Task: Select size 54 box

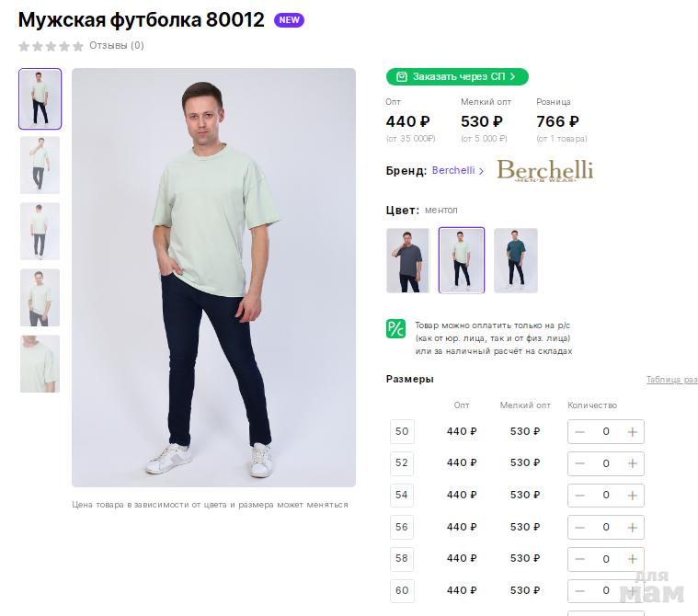Action: coord(402,495)
